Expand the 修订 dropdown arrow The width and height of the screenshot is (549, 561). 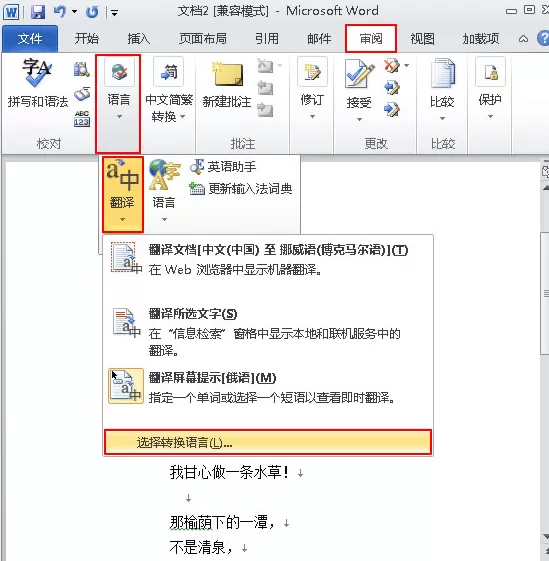[312, 116]
